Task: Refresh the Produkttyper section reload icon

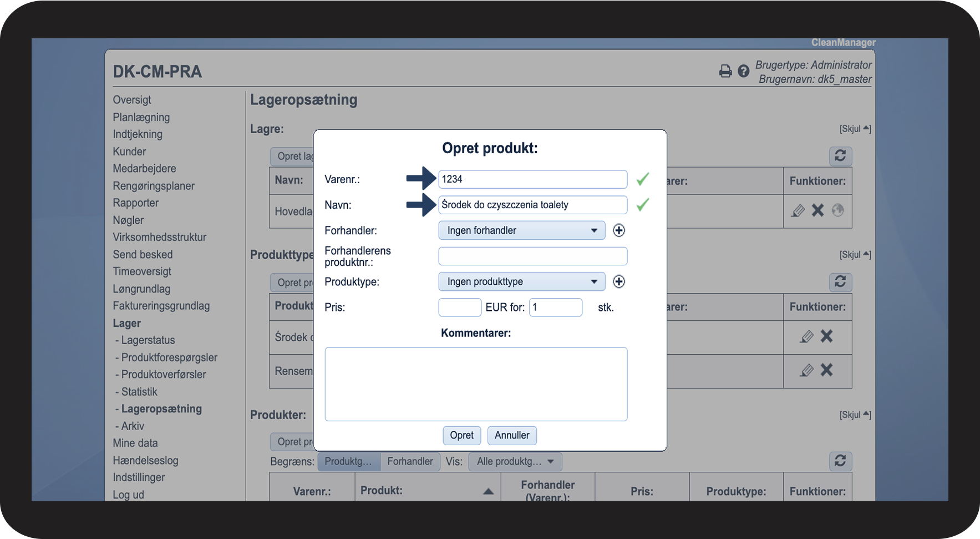Action: (x=840, y=282)
